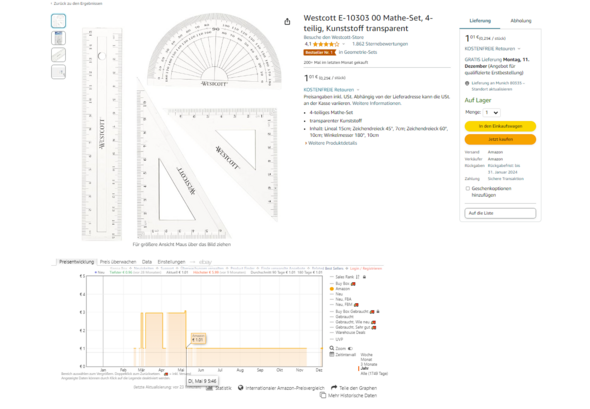Open the 'Sichere Transaktion' link
The image size is (590, 409).
(506, 179)
